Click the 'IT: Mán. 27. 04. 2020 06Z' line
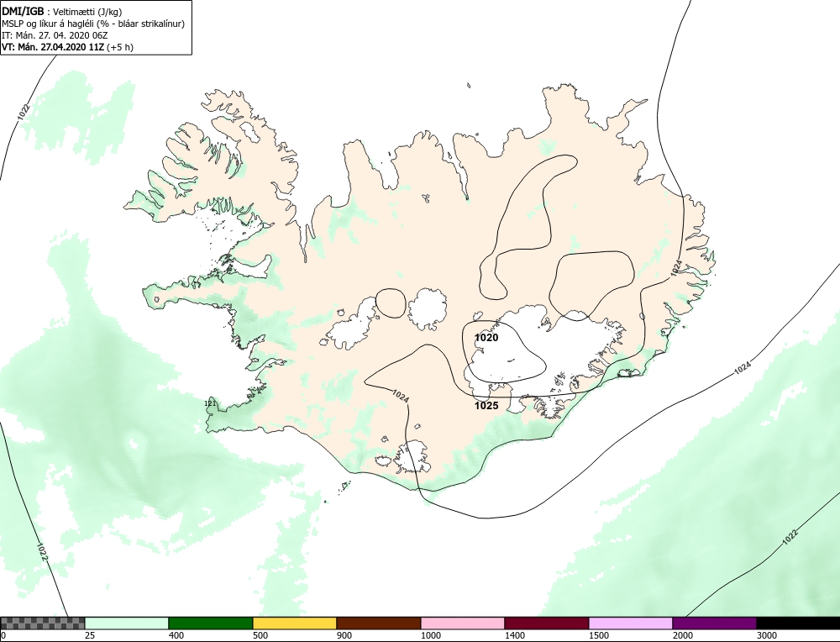This screenshot has width=840, height=642. (x=55, y=35)
